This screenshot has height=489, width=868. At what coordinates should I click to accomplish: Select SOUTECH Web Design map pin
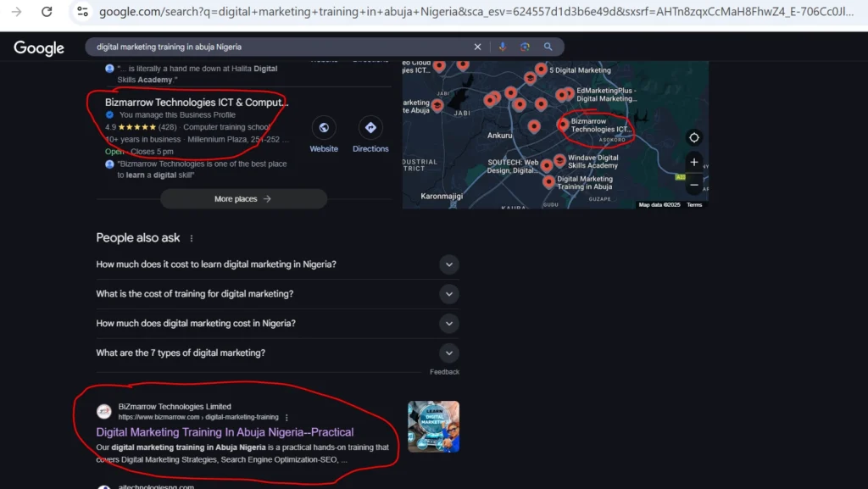pyautogui.click(x=547, y=165)
